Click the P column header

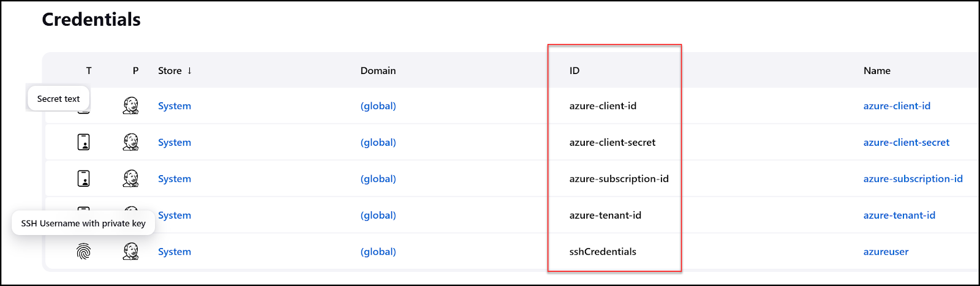click(x=135, y=70)
